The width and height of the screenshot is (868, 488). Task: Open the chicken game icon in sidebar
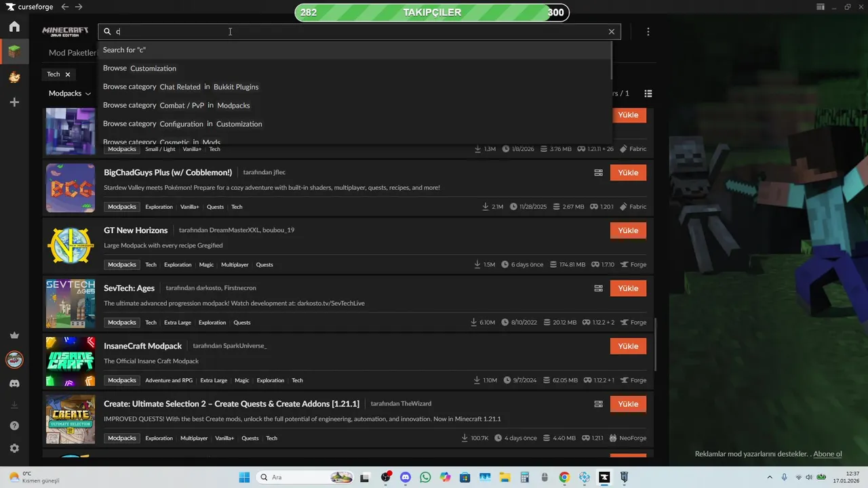pos(14,77)
